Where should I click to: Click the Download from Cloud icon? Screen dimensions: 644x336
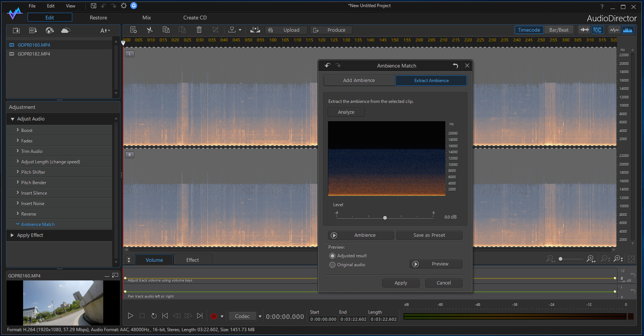[x=65, y=31]
